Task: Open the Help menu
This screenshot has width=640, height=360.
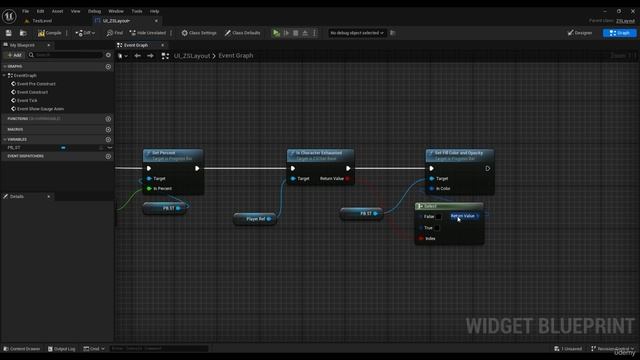Action: tap(154, 11)
